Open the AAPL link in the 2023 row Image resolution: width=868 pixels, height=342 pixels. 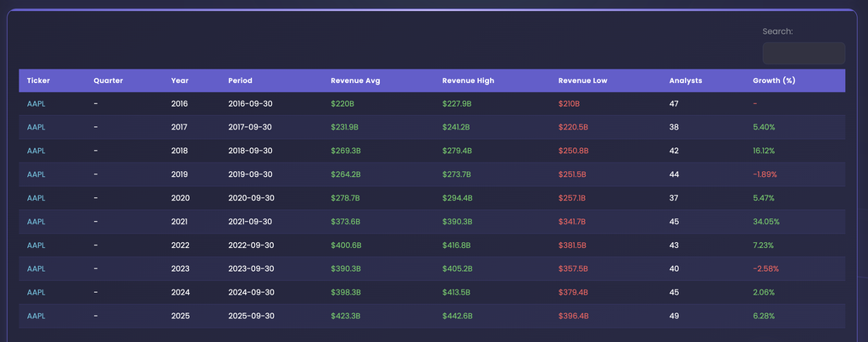pos(36,269)
